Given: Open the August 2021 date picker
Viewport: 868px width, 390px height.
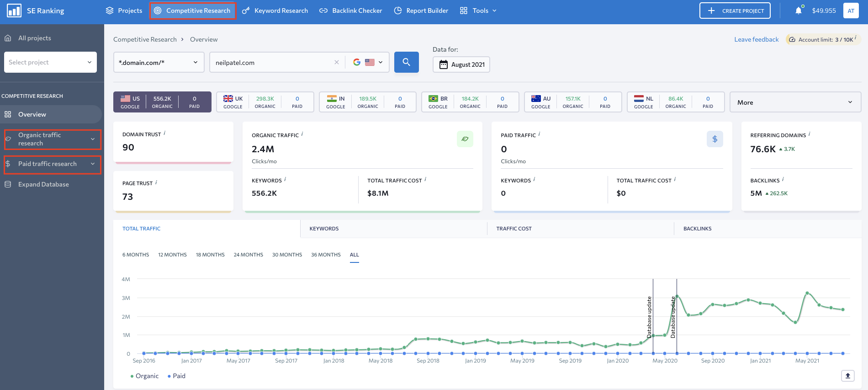Looking at the screenshot, I should click(x=461, y=64).
